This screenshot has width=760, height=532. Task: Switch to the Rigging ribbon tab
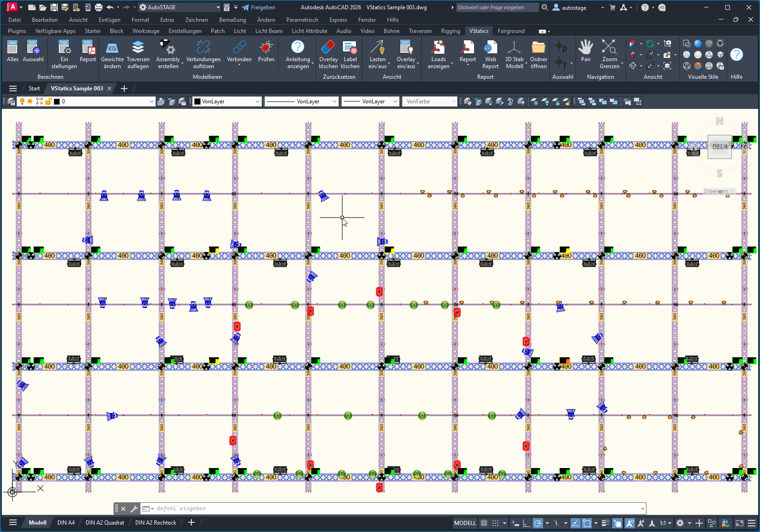450,31
